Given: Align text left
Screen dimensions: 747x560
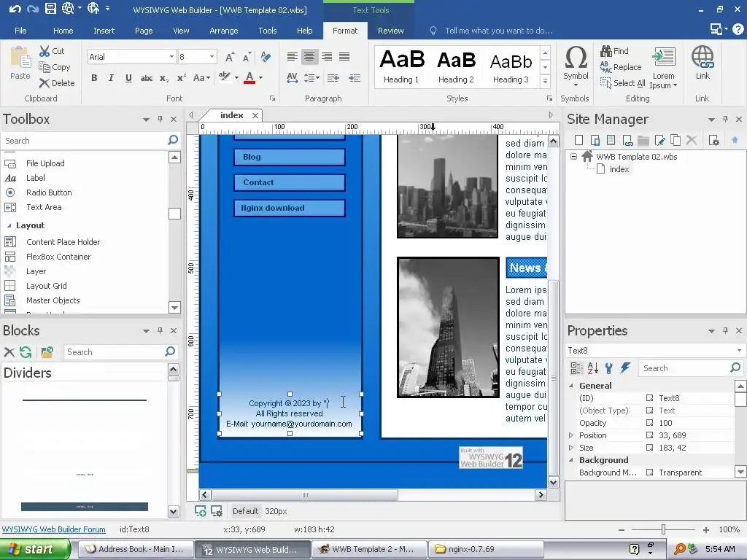Looking at the screenshot, I should (x=292, y=57).
